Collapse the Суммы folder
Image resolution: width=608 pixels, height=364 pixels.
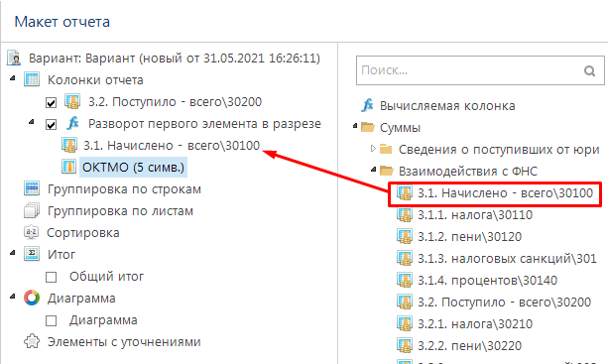[x=355, y=126]
